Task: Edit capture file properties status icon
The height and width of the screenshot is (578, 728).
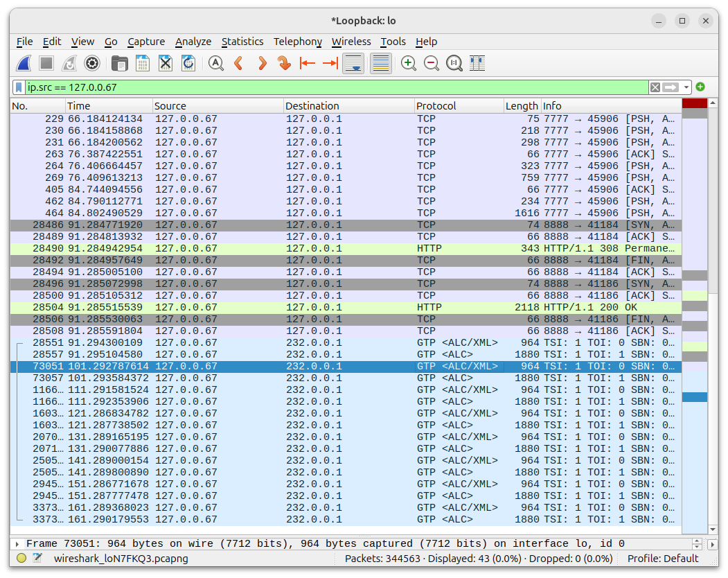Action: point(37,558)
